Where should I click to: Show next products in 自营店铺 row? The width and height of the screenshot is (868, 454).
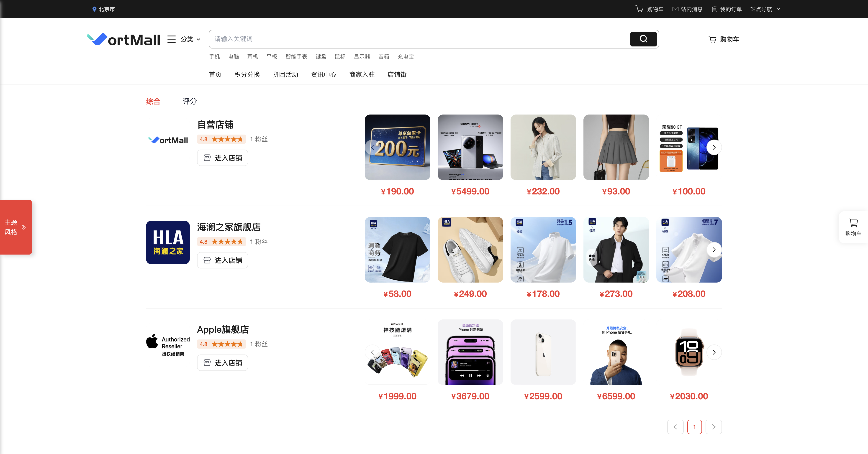coord(714,147)
